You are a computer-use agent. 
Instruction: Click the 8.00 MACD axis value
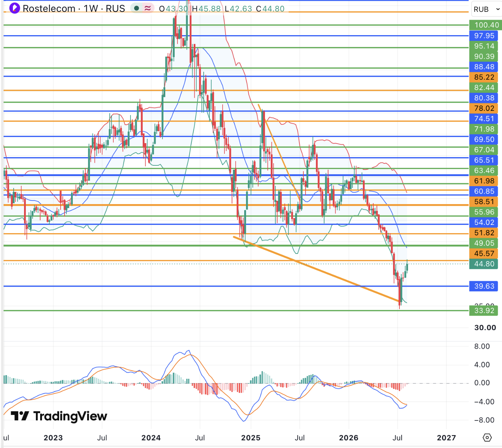tap(482, 346)
